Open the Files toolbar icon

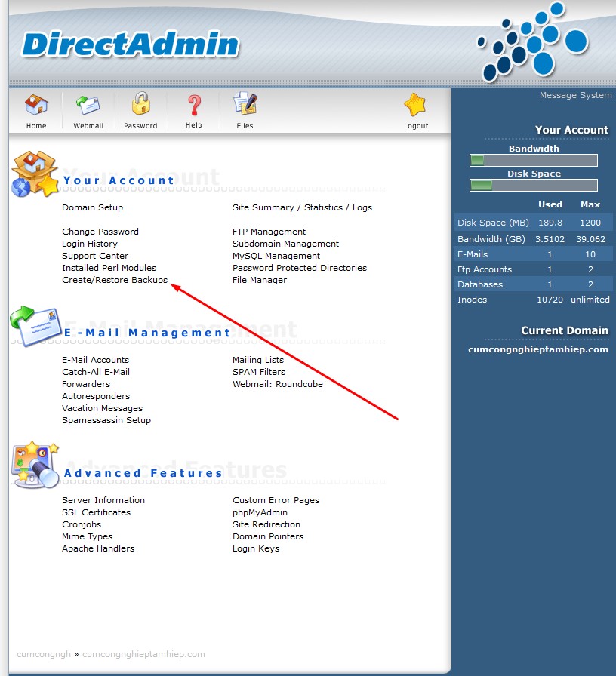[x=244, y=107]
